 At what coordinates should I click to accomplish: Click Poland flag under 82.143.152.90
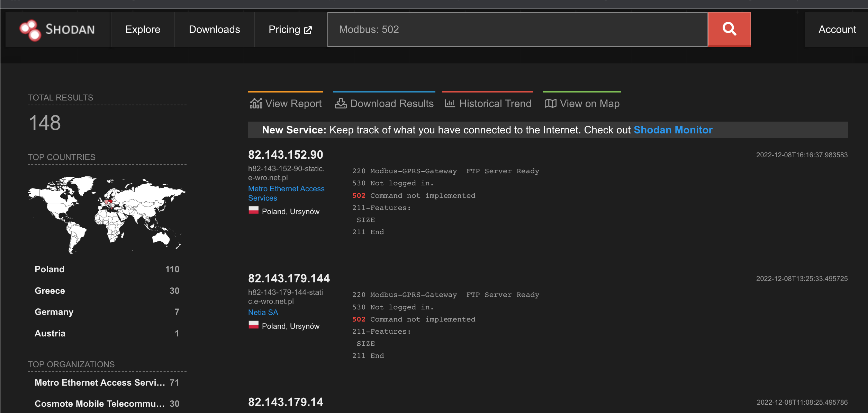(253, 210)
